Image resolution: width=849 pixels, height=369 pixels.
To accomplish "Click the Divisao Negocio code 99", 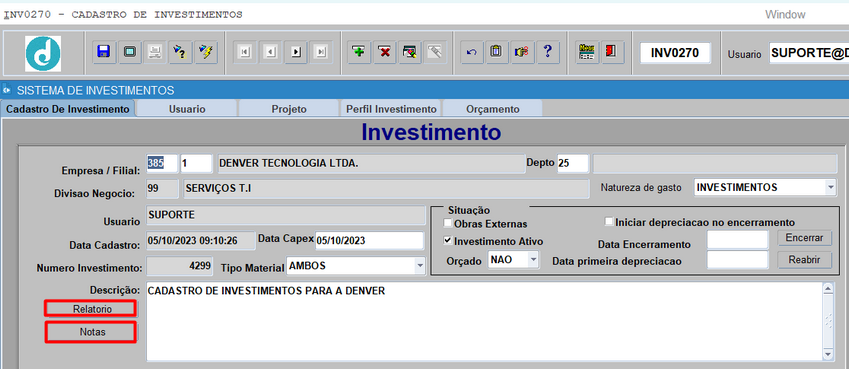I will point(162,189).
